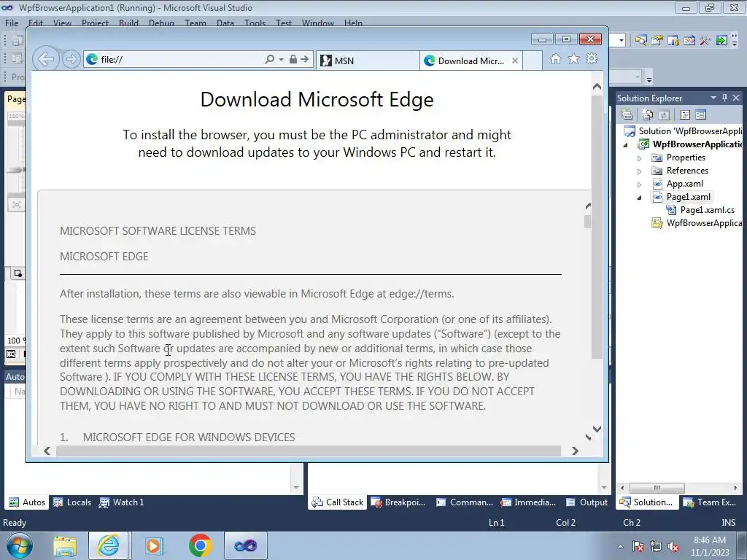Open Object Browser toolbar icon in Visual Studio
Viewport: 747px width, 560px height.
pyautogui.click(x=673, y=41)
